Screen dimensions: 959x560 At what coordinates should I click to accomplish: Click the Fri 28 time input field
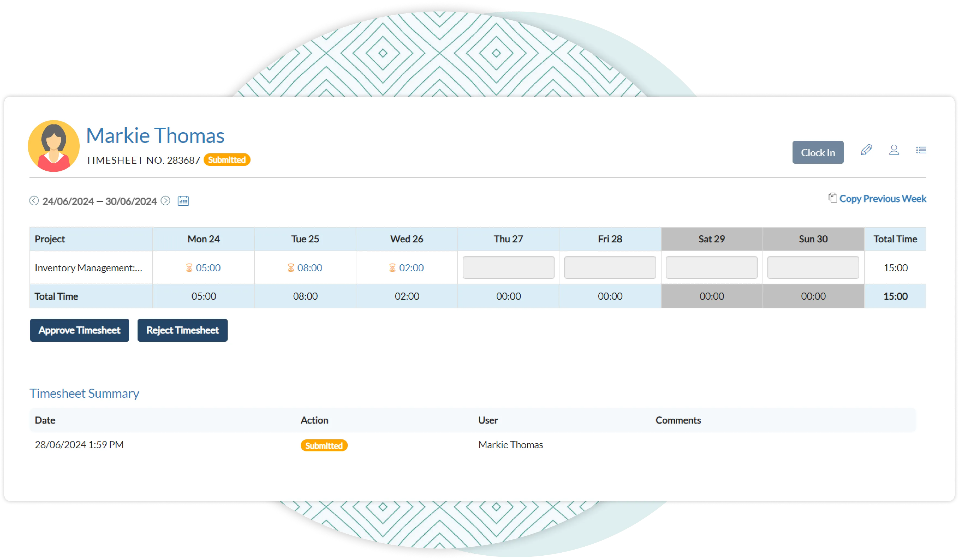[x=610, y=267]
